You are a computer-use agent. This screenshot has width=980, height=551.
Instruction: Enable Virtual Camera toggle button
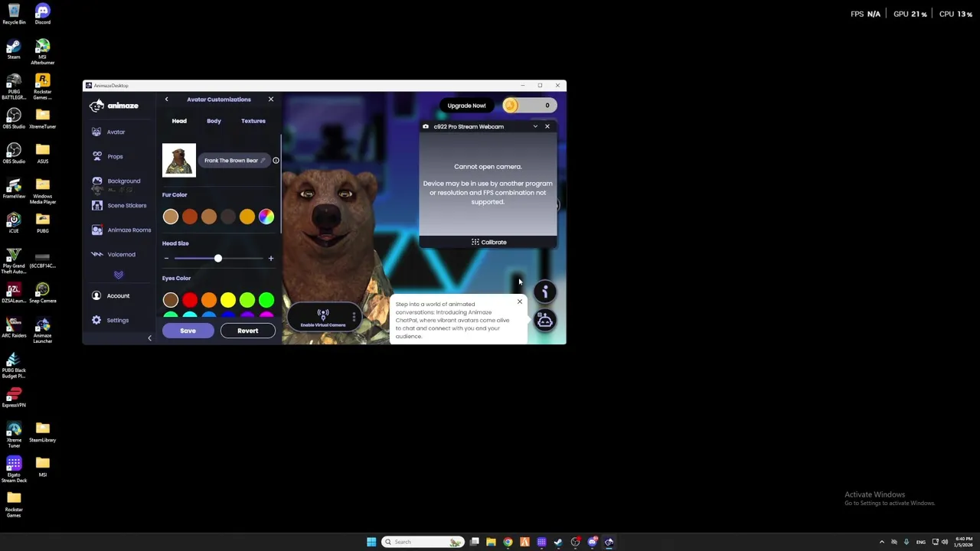coord(323,318)
